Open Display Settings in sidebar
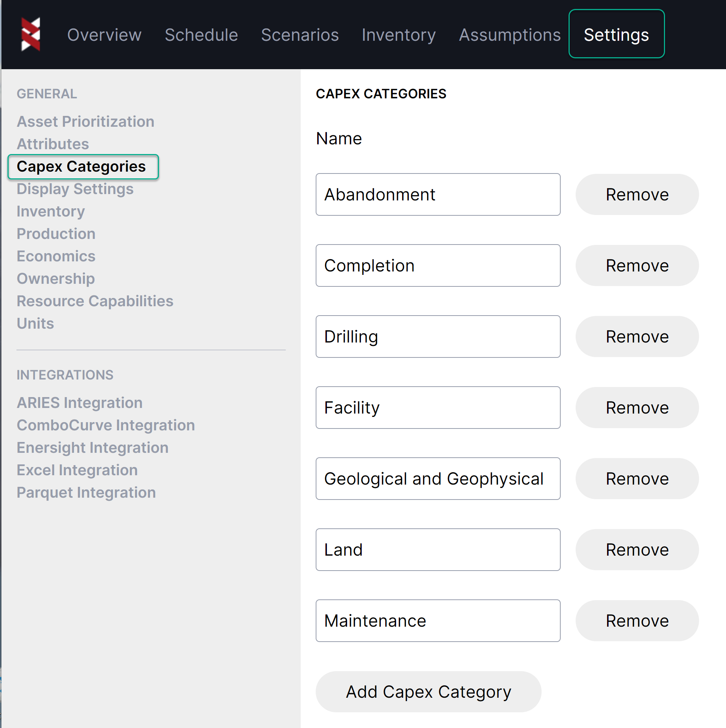The width and height of the screenshot is (726, 728). pos(75,189)
